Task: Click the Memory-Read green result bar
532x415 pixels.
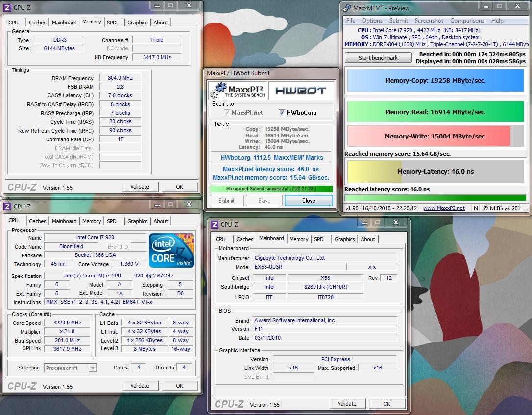Action: click(x=435, y=112)
